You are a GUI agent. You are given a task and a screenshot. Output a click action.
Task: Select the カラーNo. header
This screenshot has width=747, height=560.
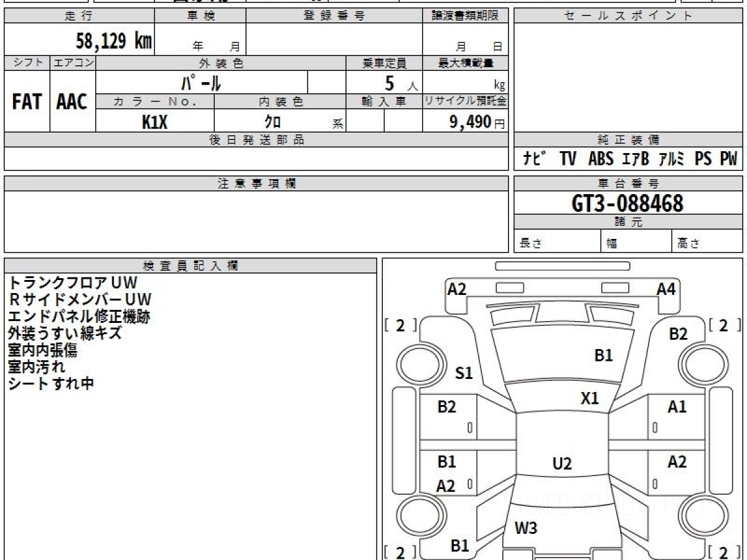click(x=155, y=101)
